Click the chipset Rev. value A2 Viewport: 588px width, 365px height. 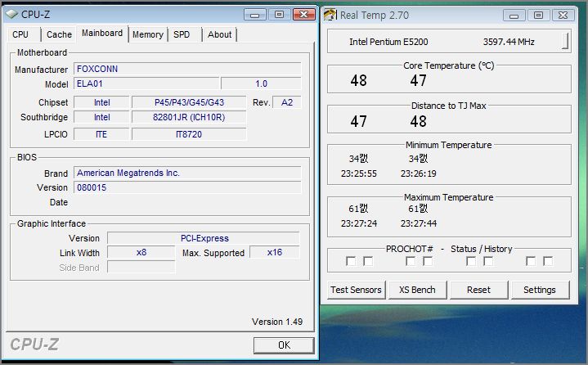(286, 102)
